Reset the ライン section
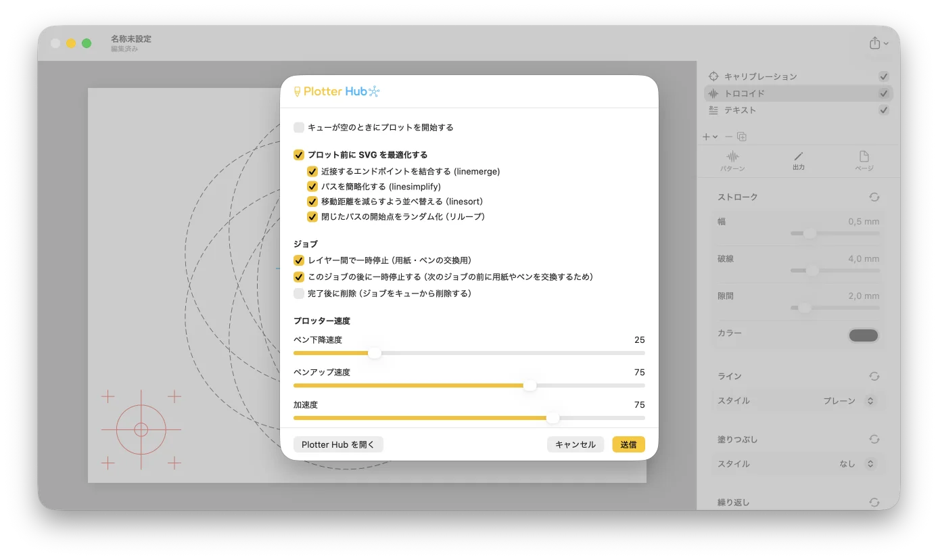 coord(874,377)
